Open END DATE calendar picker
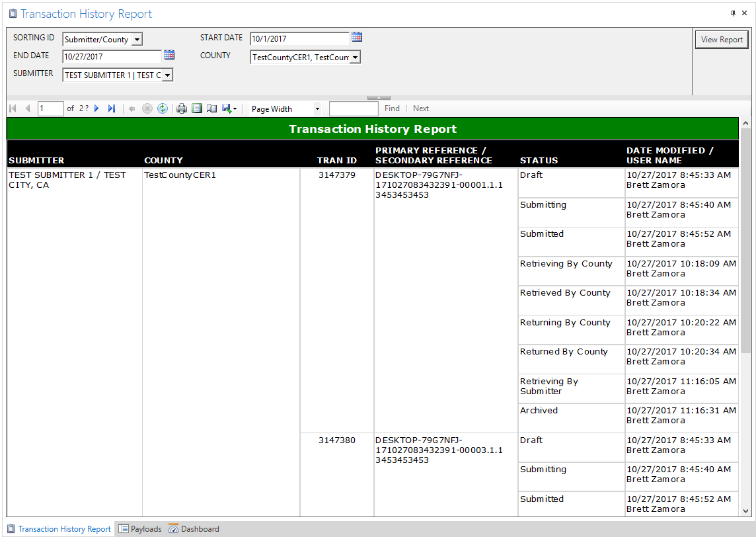Image resolution: width=756 pixels, height=539 pixels. pyautogui.click(x=169, y=56)
